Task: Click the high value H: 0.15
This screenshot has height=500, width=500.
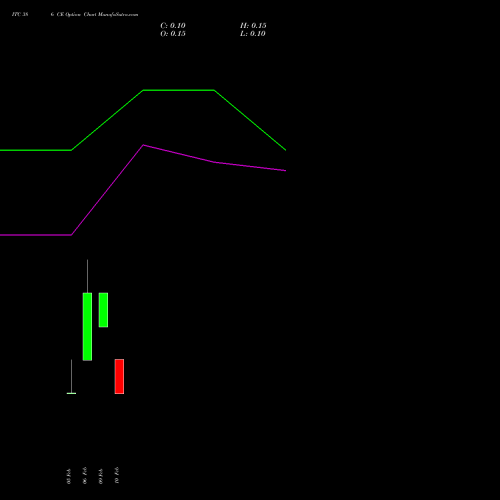Action: click(253, 26)
